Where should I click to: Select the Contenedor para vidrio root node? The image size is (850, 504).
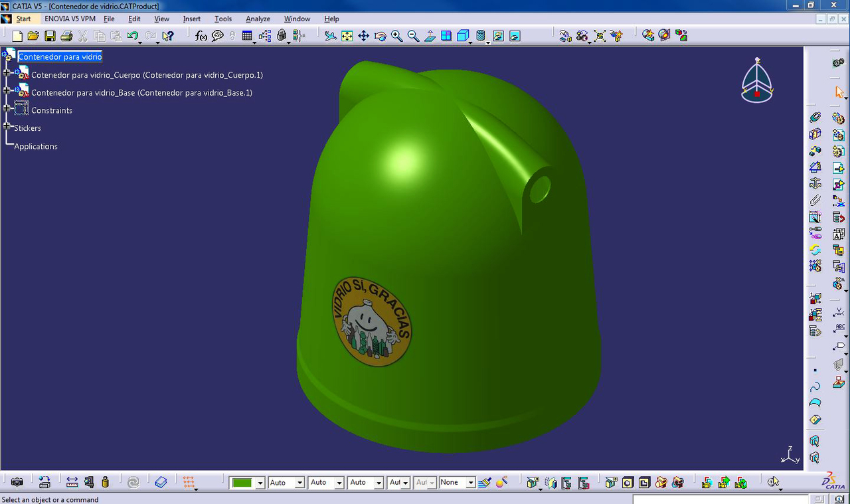point(60,57)
